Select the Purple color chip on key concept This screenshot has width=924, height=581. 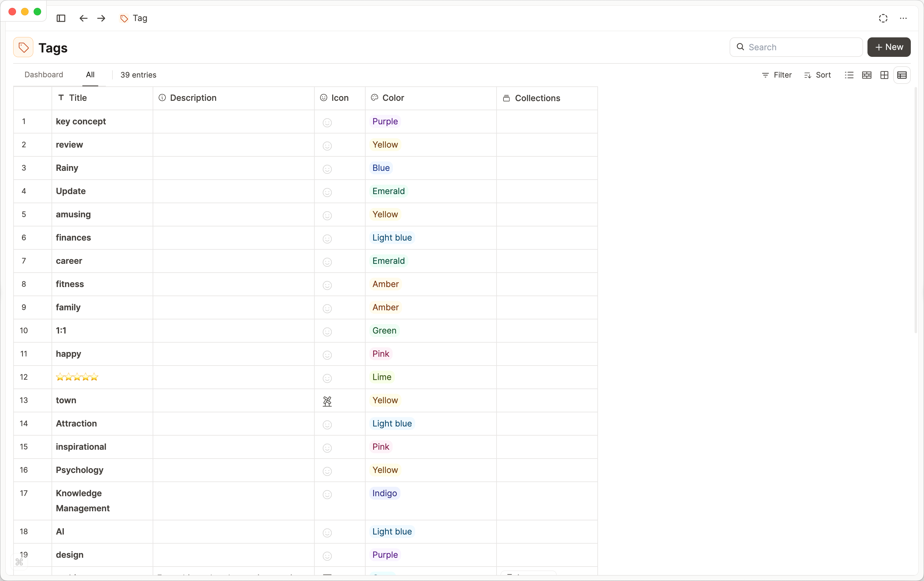[385, 121]
